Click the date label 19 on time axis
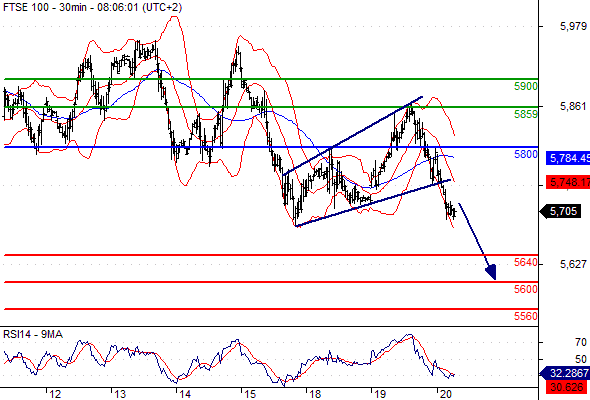 pyautogui.click(x=380, y=394)
